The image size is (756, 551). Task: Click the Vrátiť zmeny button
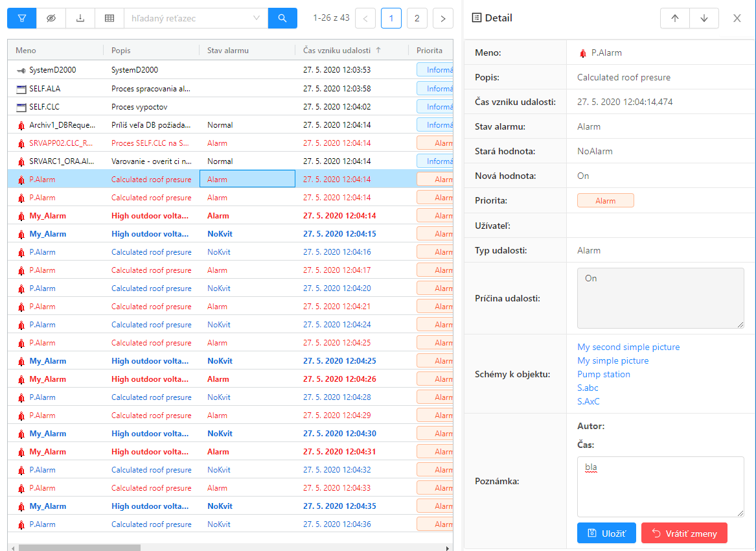coord(684,533)
